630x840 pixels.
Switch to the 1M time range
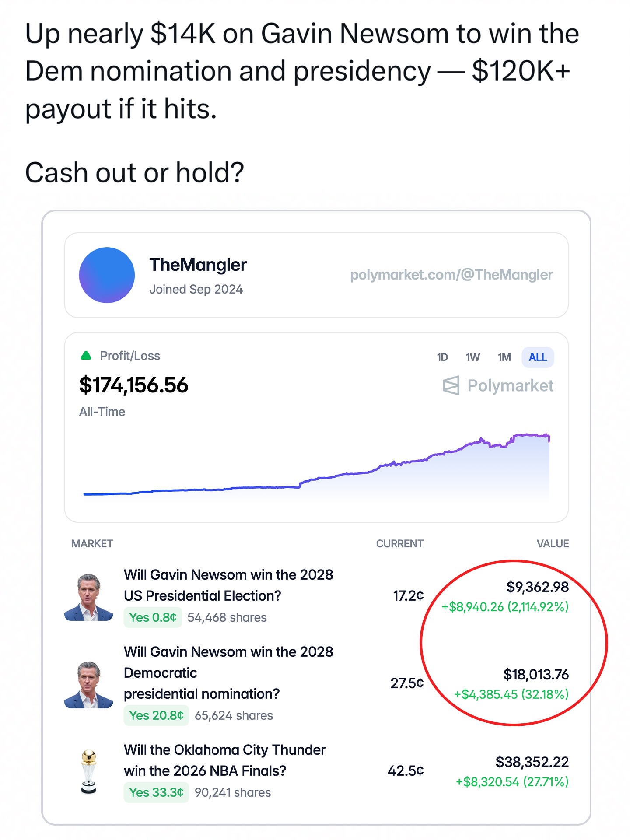tap(504, 357)
